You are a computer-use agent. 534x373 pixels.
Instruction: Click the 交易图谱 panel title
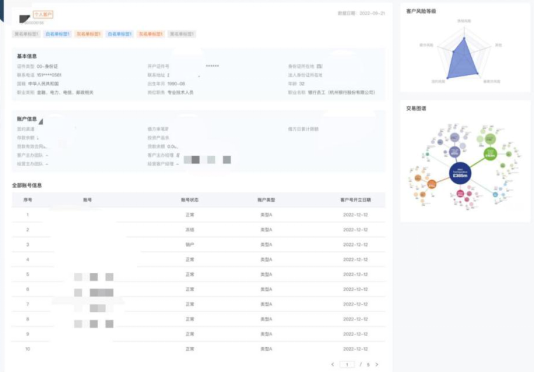point(416,108)
